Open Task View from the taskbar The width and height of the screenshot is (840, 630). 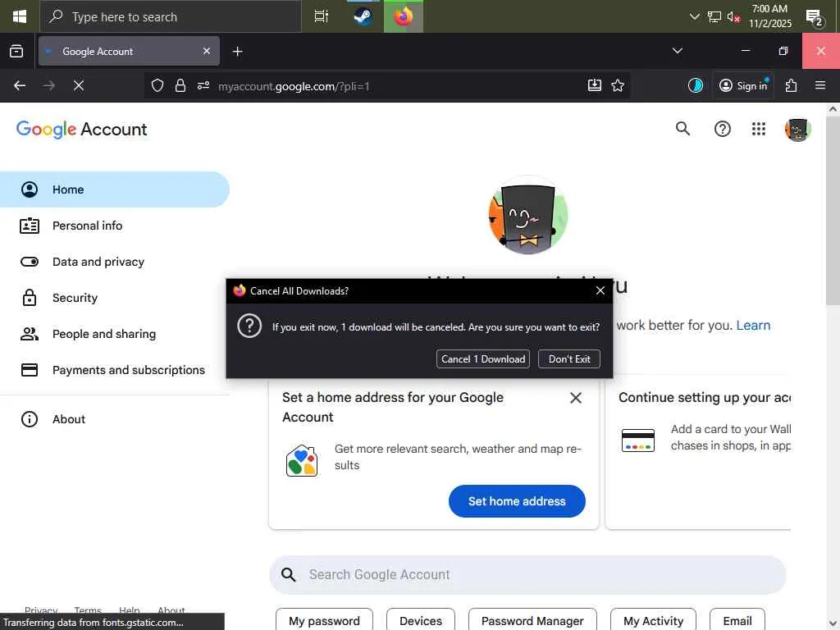point(321,16)
